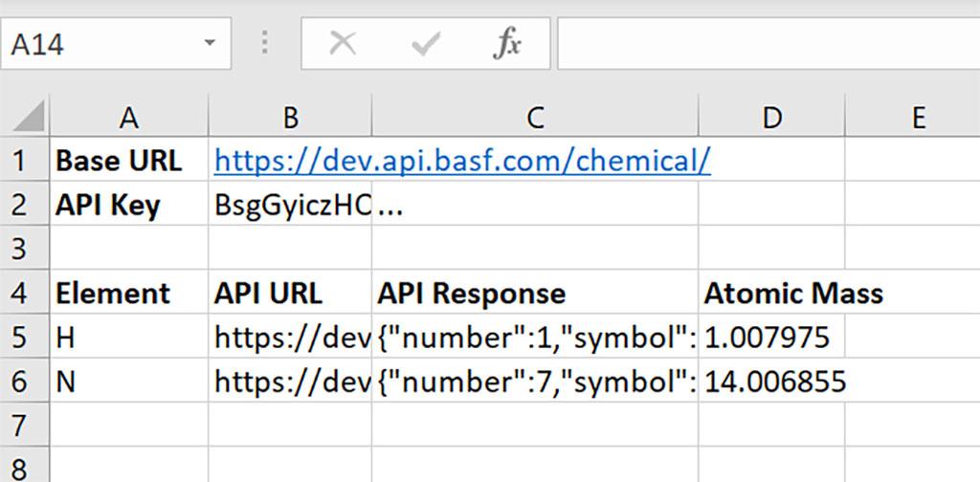
Task: Select row 5 header
Action: (x=24, y=336)
